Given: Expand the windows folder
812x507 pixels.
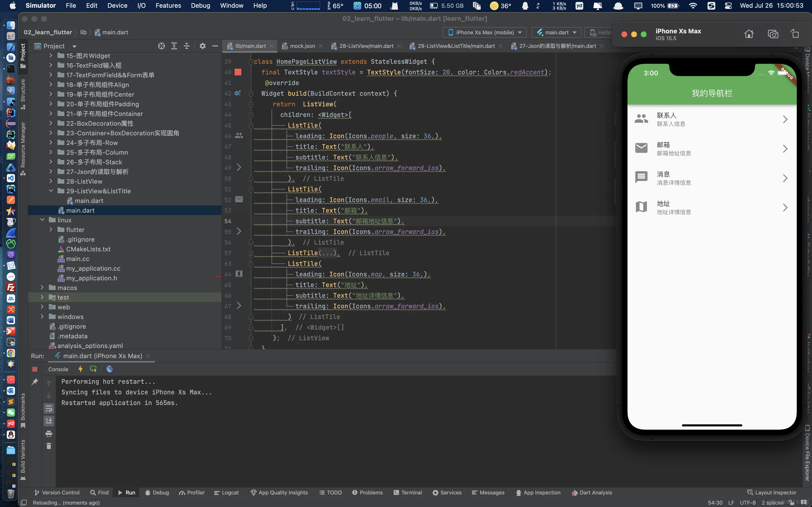Looking at the screenshot, I should [42, 316].
